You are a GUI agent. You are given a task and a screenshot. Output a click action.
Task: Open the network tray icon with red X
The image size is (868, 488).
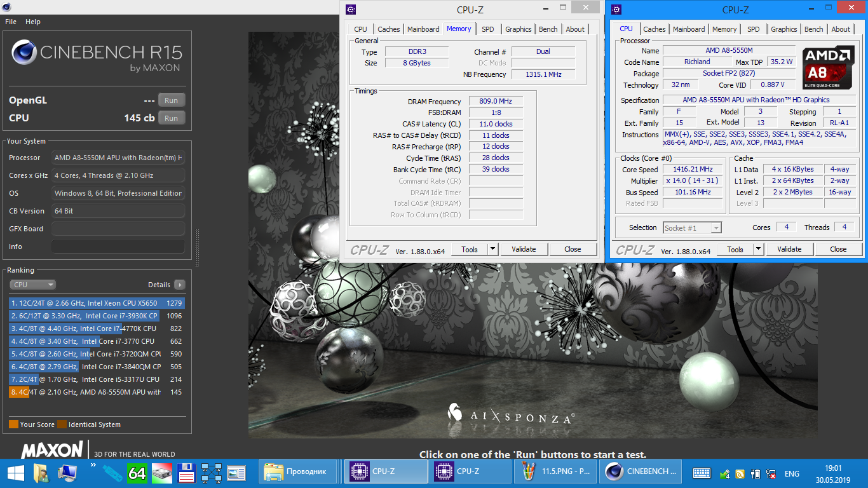(771, 473)
